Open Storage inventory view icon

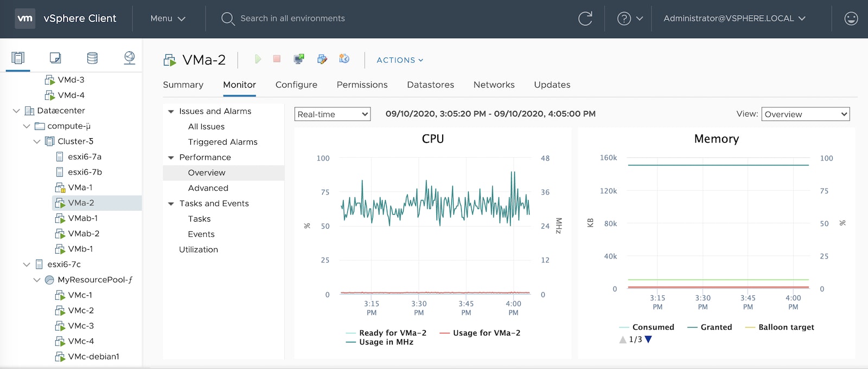92,58
